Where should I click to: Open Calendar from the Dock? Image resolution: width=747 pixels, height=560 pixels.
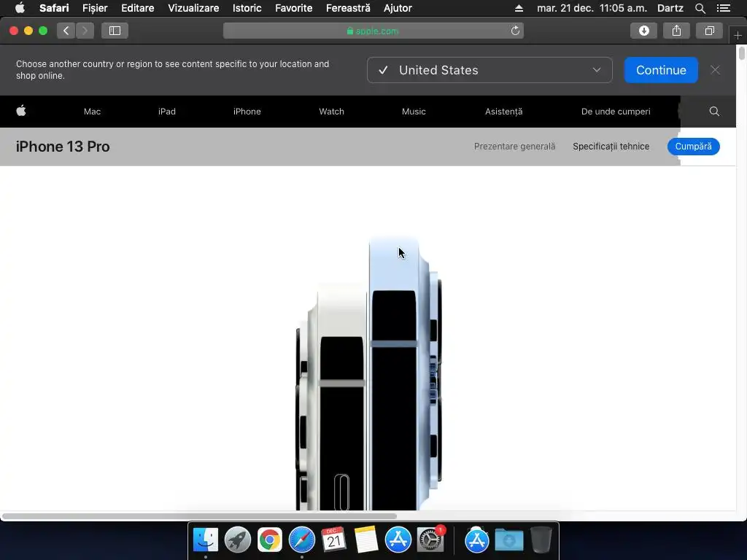click(333, 540)
